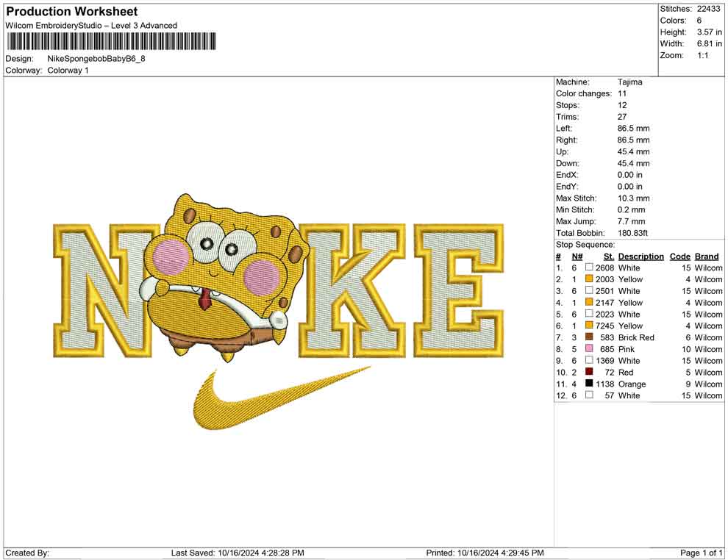Viewport: 728px width, 560px height.
Task: Click the white swatch for stop 9 (1369)
Action: (589, 360)
